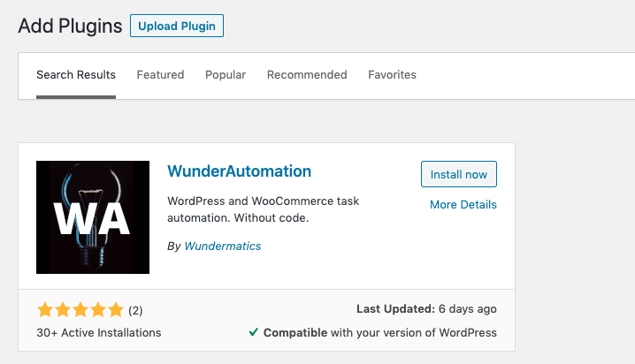Install WunderAutomation with Install now

458,175
